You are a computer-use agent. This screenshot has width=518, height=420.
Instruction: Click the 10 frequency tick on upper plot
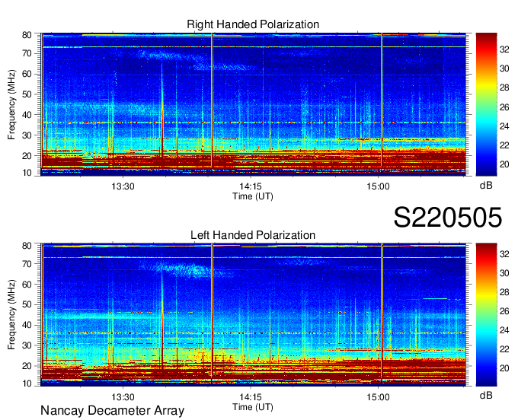point(27,173)
